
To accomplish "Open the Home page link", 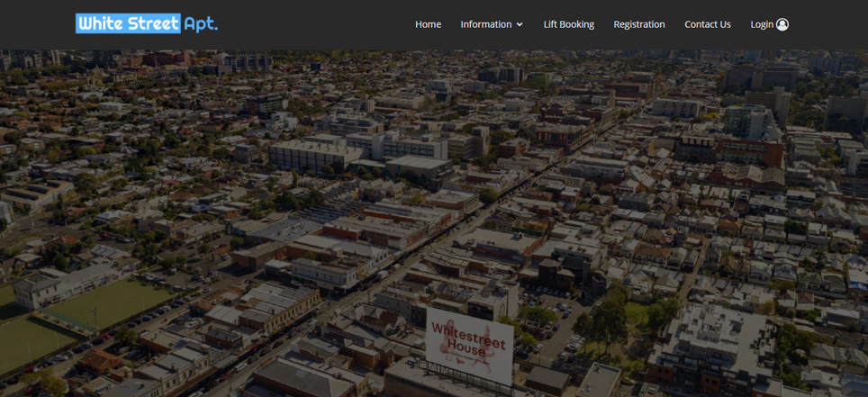I will (x=428, y=24).
